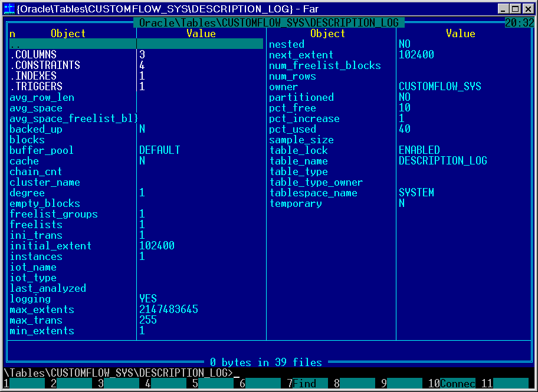Select the chain_cnt item
The width and height of the screenshot is (538, 392).
[36, 172]
